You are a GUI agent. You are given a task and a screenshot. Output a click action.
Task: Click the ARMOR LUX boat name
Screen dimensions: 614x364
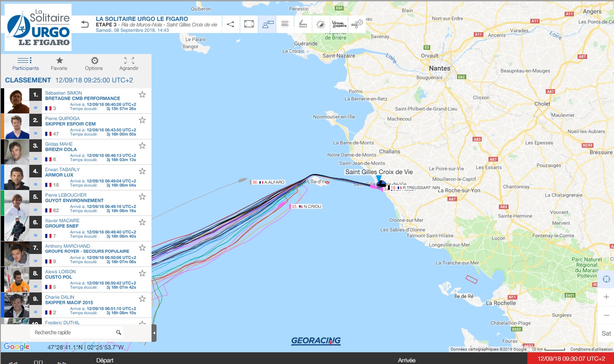tap(59, 175)
